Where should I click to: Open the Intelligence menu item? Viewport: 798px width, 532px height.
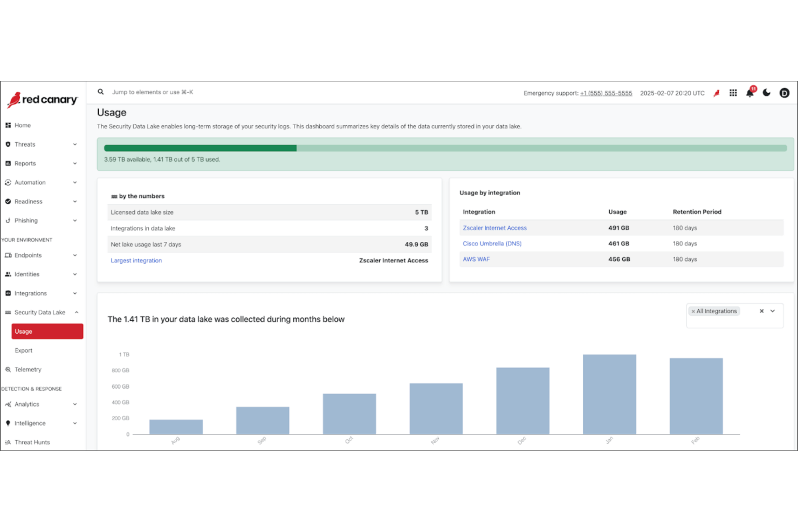(31, 423)
